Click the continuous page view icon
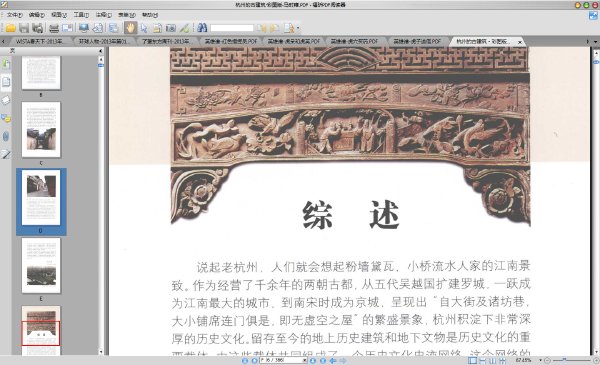Image resolution: width=600 pixels, height=365 pixels. (483, 360)
